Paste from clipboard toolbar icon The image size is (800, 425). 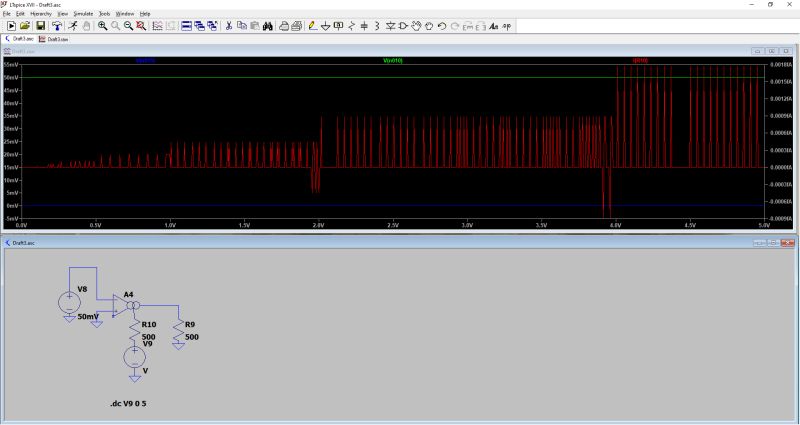point(255,26)
